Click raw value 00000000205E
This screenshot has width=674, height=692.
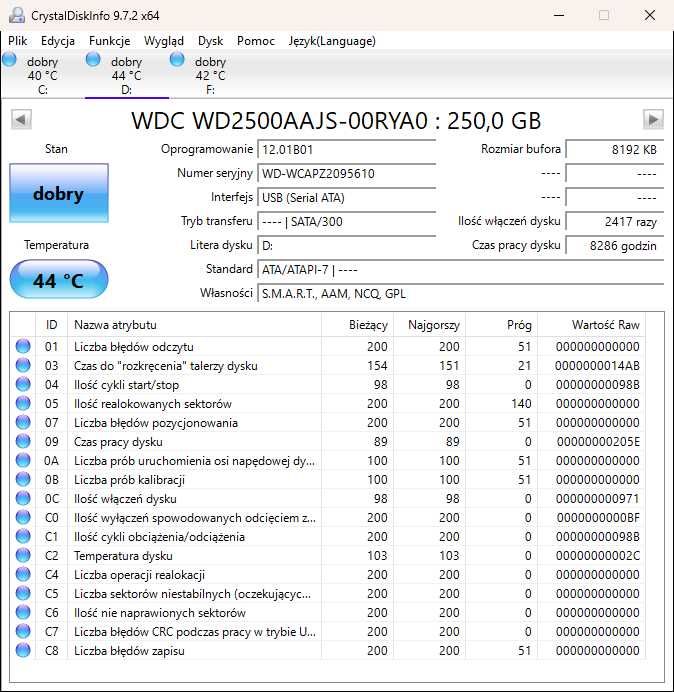(x=598, y=441)
